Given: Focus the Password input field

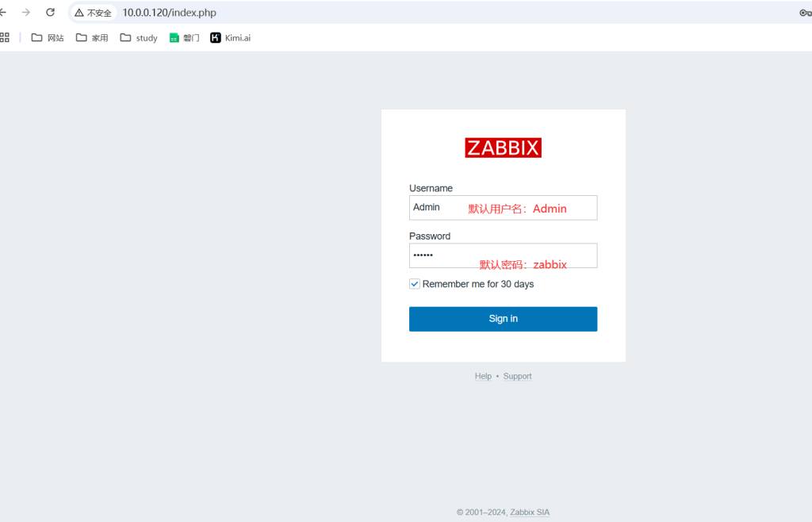Looking at the screenshot, I should click(x=503, y=255).
